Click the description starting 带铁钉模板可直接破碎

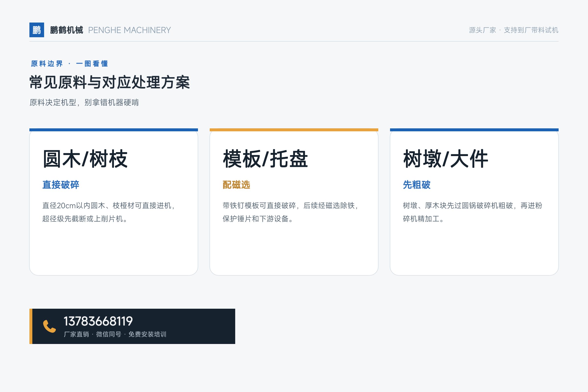click(x=291, y=212)
